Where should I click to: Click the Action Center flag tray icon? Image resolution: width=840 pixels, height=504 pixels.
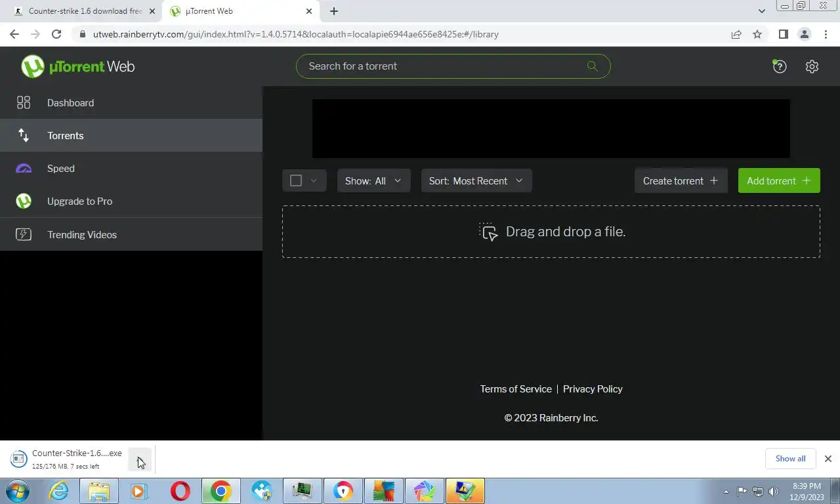pos(742,491)
